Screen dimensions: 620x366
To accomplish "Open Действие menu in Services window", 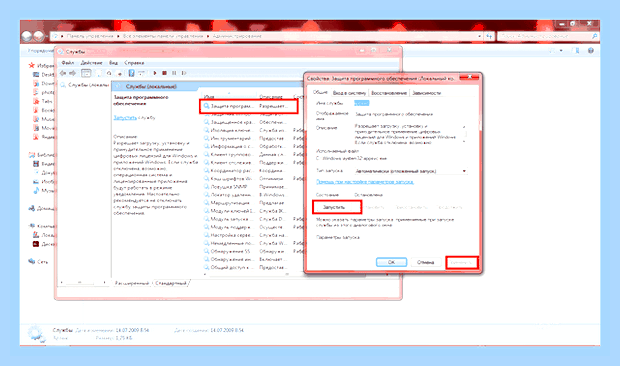I will [91, 63].
